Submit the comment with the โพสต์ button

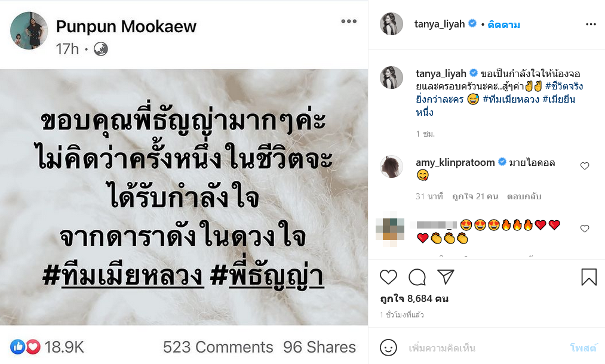click(583, 348)
